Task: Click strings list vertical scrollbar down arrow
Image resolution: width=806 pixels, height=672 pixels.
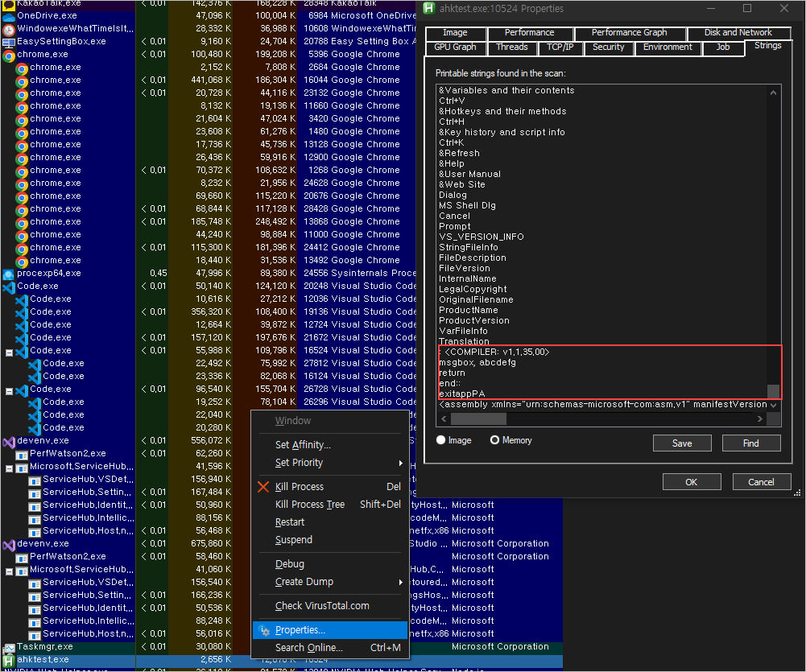Action: coord(773,406)
